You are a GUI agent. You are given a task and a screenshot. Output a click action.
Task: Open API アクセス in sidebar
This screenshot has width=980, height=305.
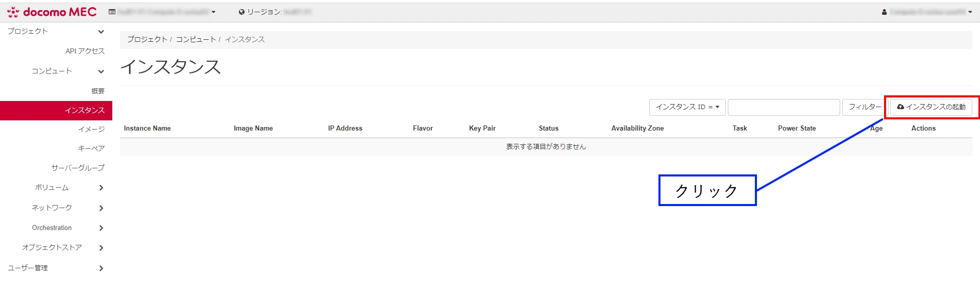(x=85, y=51)
